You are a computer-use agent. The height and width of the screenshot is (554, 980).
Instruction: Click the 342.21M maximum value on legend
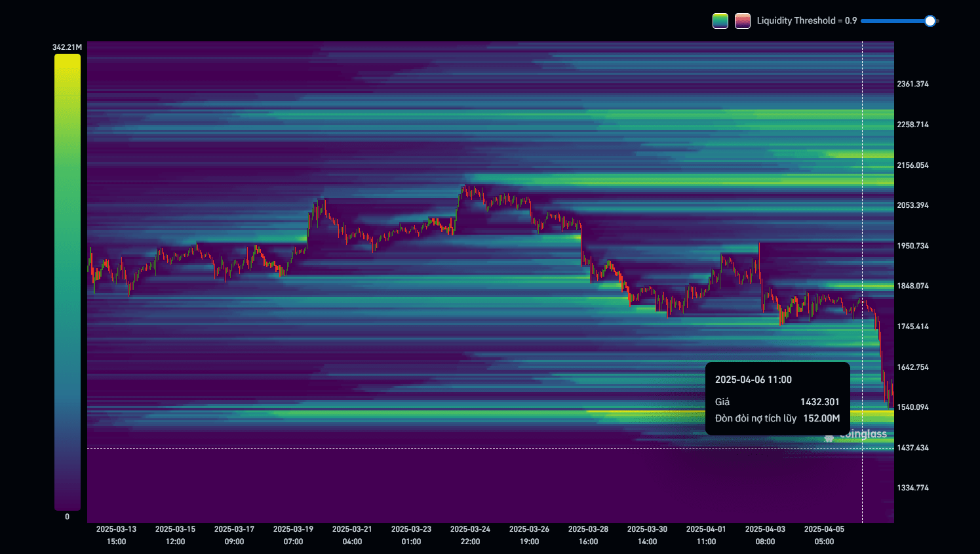tap(68, 47)
